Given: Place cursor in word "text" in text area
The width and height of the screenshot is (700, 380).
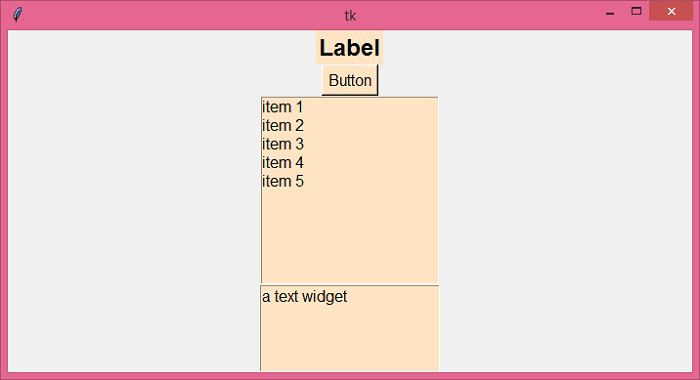Looking at the screenshot, I should (285, 296).
